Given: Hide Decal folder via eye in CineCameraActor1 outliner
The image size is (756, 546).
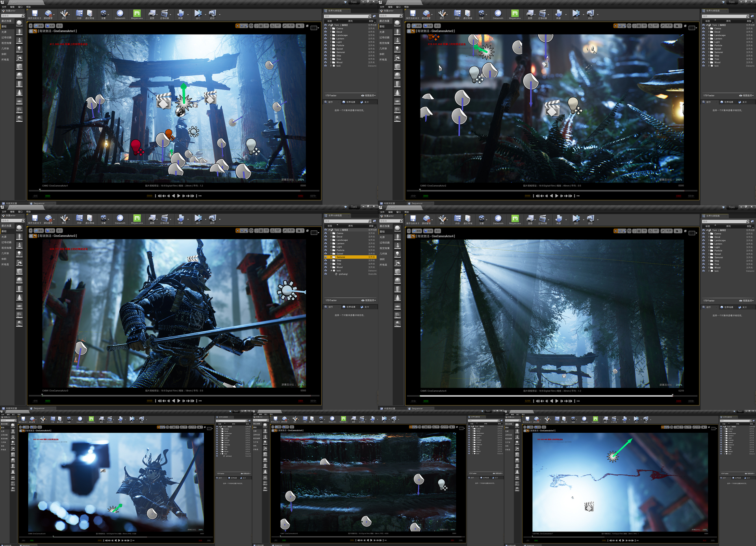Looking at the screenshot, I should coord(326,32).
